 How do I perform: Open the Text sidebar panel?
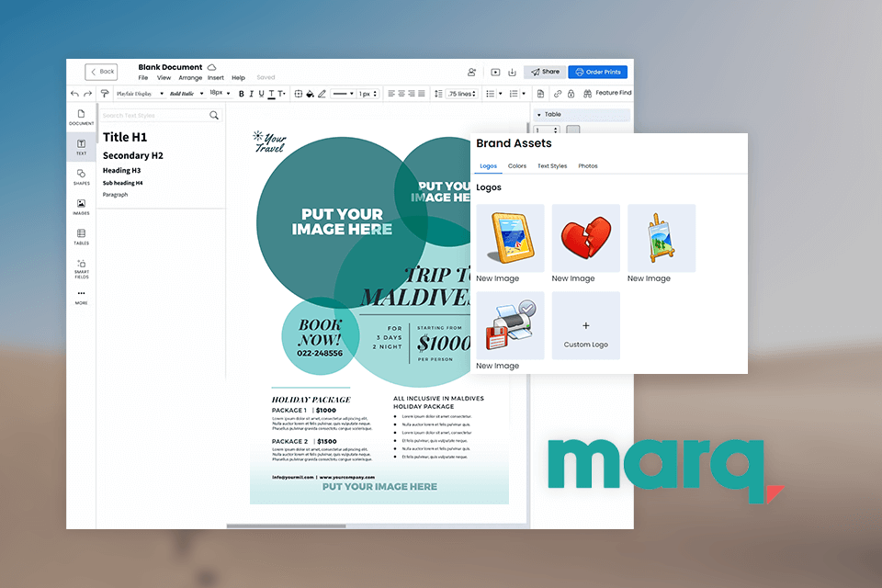point(82,147)
